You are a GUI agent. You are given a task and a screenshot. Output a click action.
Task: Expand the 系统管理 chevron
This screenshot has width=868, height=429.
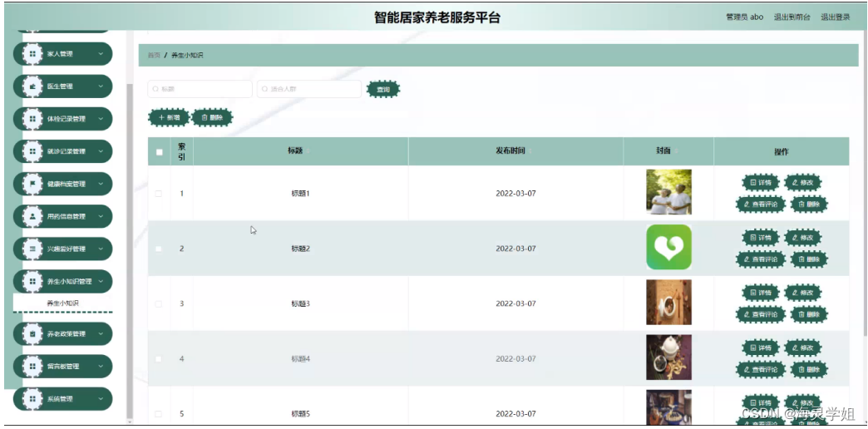point(101,398)
